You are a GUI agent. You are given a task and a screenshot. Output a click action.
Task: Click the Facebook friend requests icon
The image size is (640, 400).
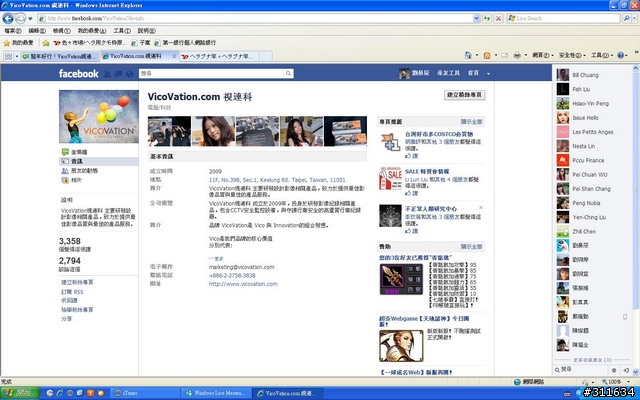point(107,74)
